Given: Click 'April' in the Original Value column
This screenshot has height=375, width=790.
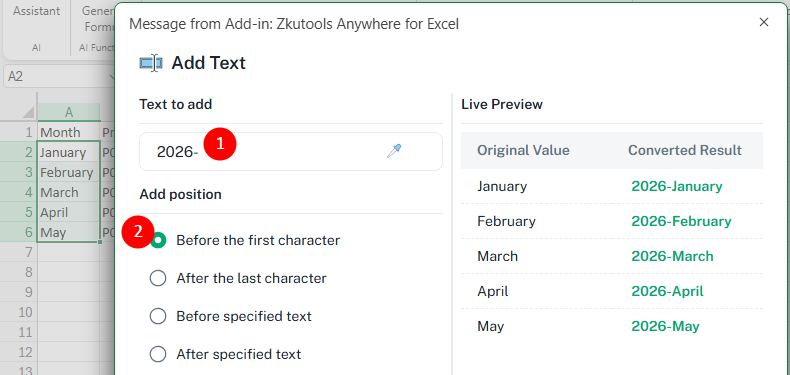Looking at the screenshot, I should point(493,291).
